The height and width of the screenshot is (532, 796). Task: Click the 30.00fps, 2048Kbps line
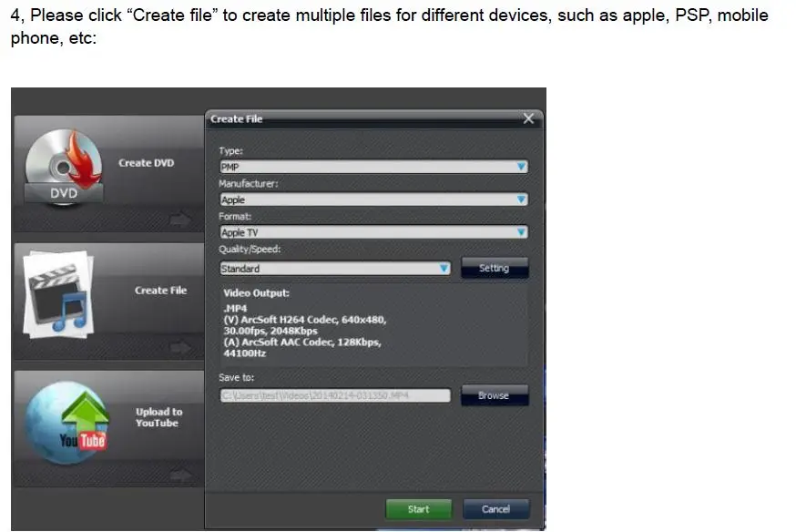(270, 331)
